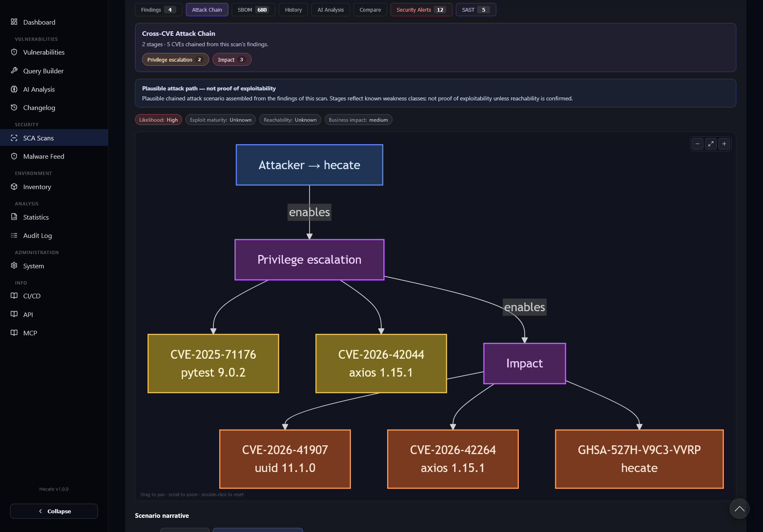Zoom in the attack chain graph
The height and width of the screenshot is (532, 763).
724,144
